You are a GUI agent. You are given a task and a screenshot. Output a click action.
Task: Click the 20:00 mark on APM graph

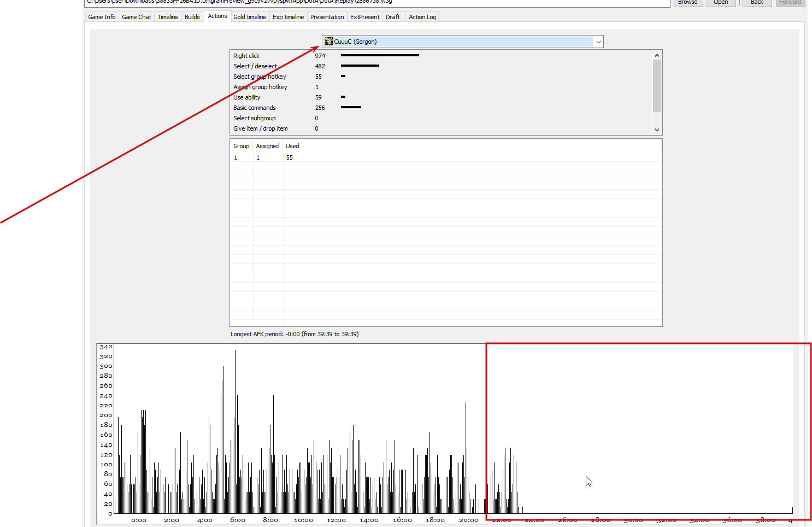469,520
